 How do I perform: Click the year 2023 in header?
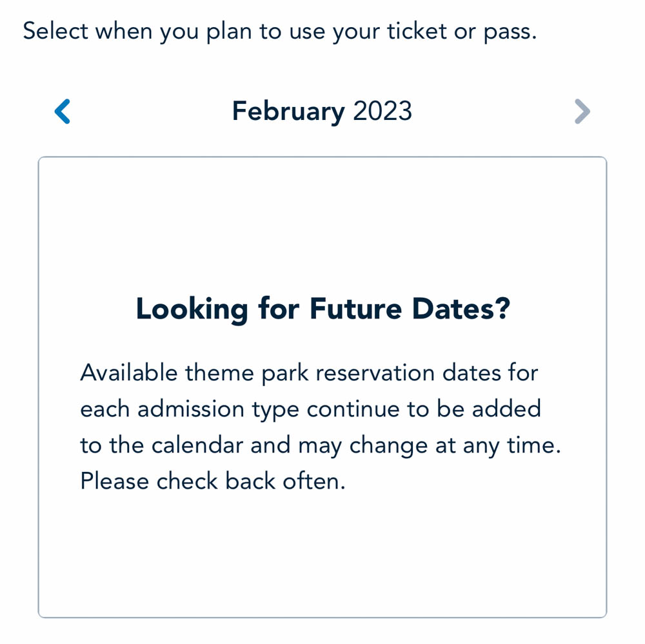(x=382, y=112)
